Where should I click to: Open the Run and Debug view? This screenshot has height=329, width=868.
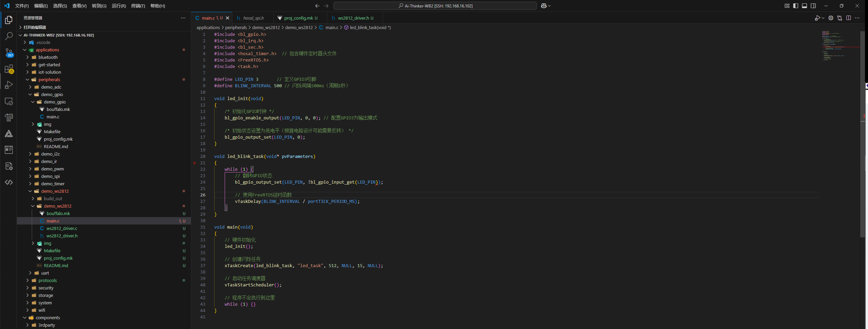pyautogui.click(x=9, y=85)
